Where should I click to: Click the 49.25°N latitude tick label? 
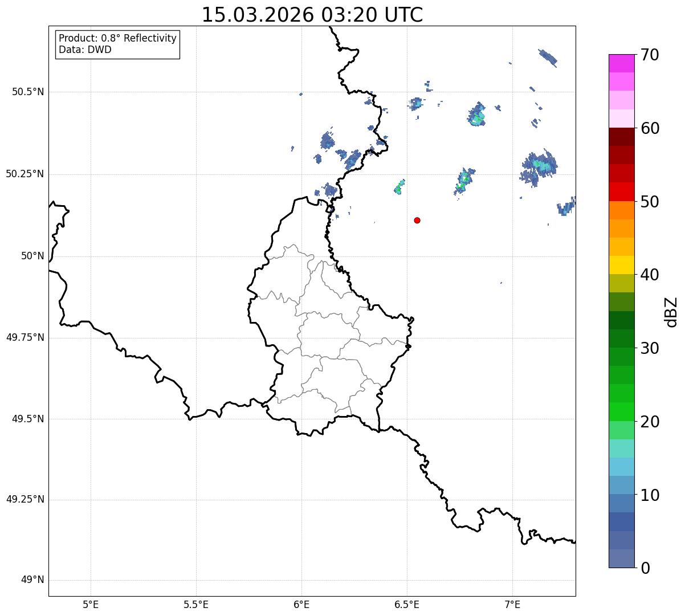coord(25,500)
